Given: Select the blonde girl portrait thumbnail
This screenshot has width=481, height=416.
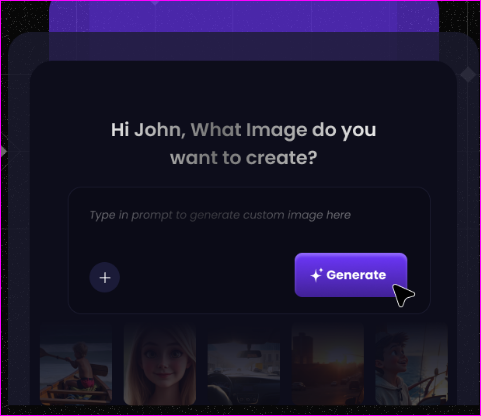Looking at the screenshot, I should pos(160,365).
